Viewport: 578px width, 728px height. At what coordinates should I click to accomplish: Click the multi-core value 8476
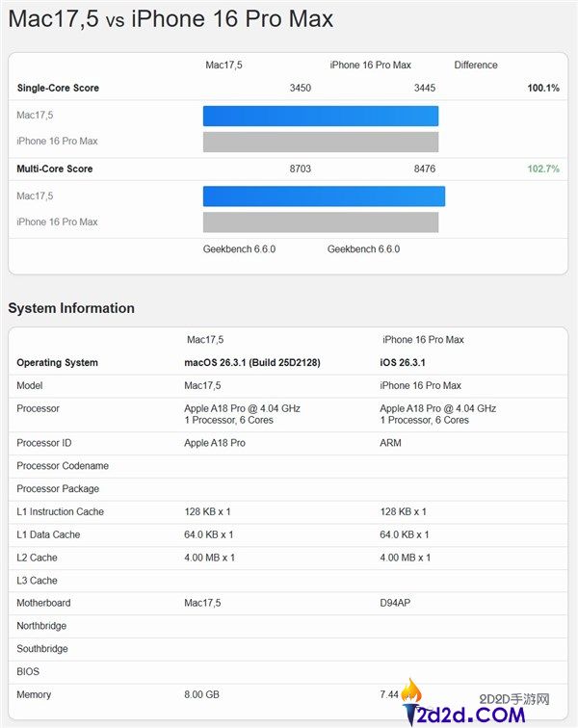tap(425, 169)
